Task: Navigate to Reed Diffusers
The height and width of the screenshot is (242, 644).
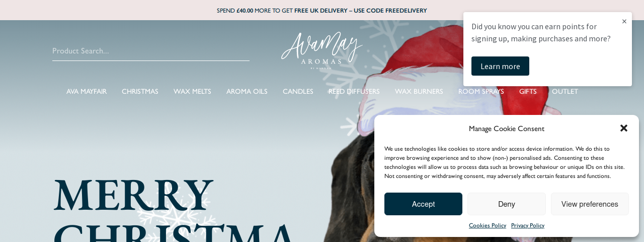Action: point(354,91)
